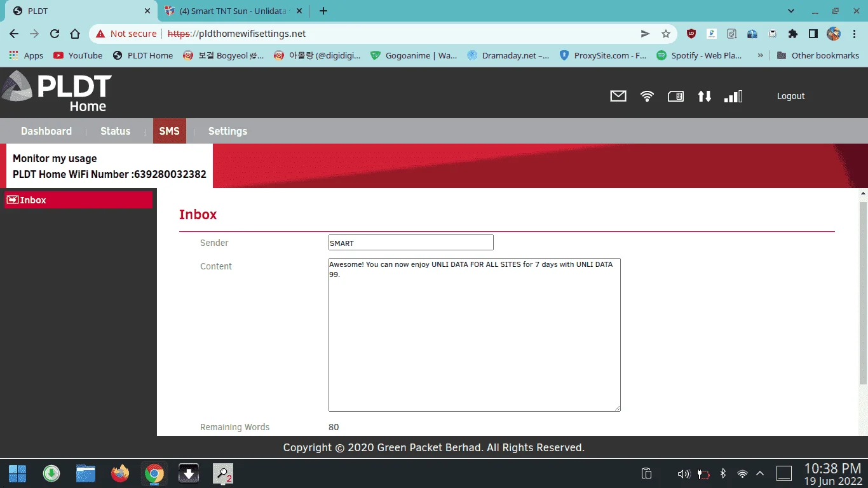Open the SMS envelope icon in header

pyautogui.click(x=618, y=96)
